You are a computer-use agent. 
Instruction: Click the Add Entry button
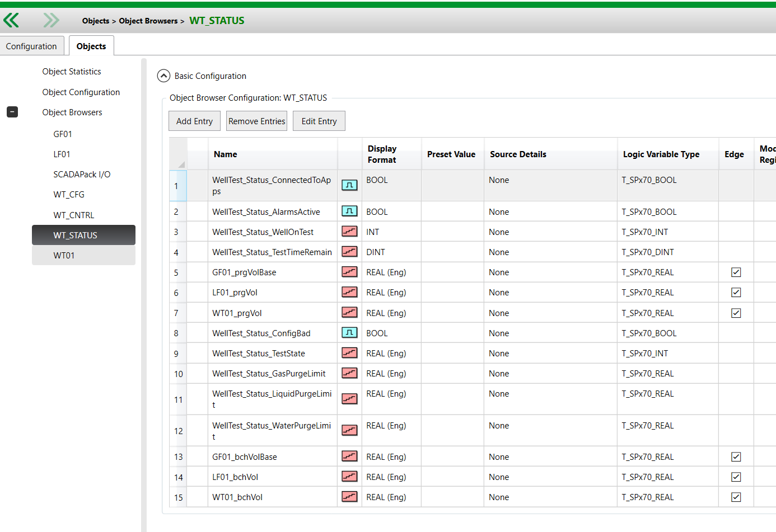click(x=194, y=121)
